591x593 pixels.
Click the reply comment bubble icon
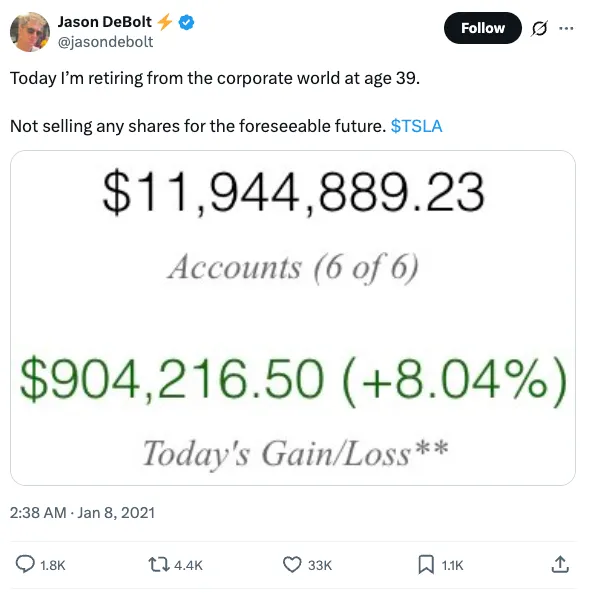(x=25, y=564)
